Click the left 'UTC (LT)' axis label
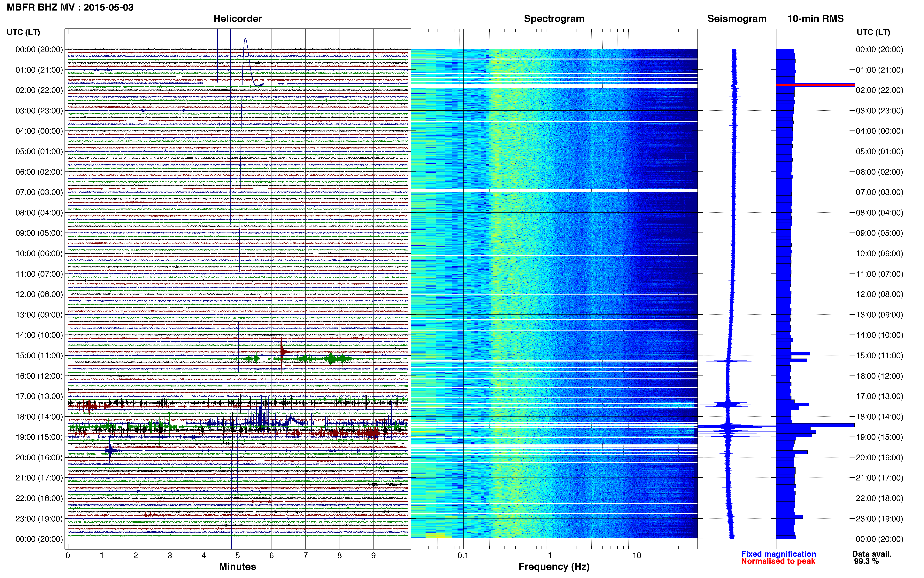The image size is (924, 578). (x=23, y=32)
